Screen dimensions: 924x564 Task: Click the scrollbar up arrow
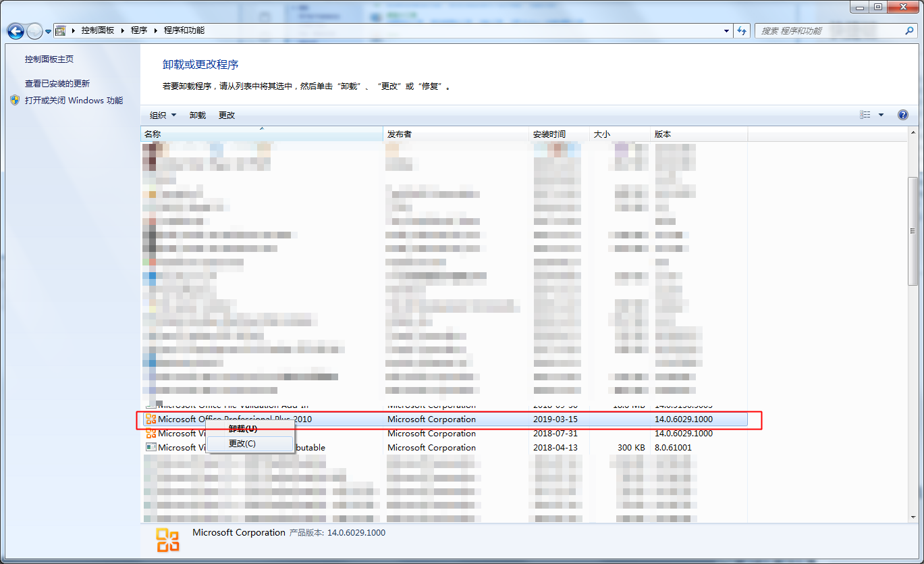click(913, 134)
